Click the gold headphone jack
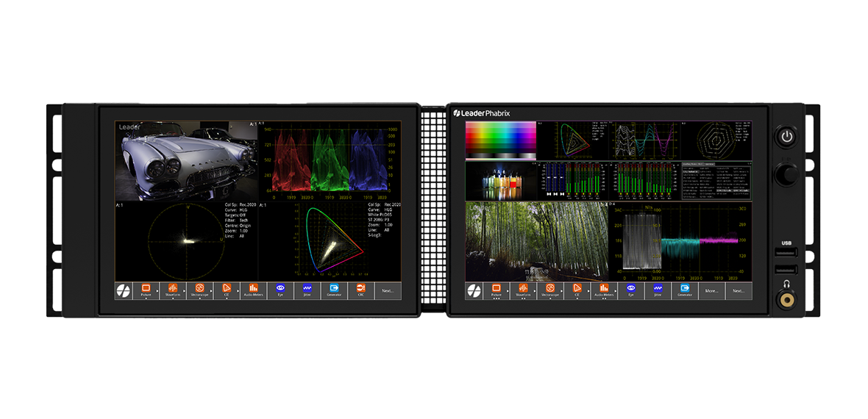This screenshot has height=419, width=868. pos(786,301)
